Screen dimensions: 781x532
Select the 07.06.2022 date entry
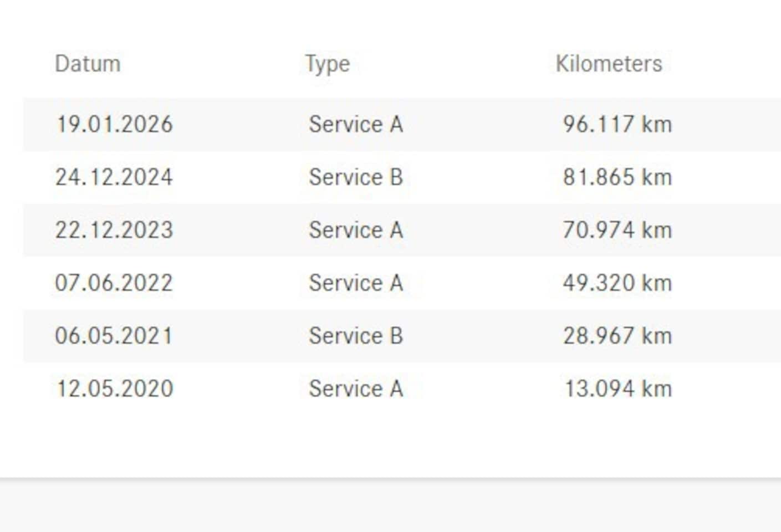coord(114,283)
